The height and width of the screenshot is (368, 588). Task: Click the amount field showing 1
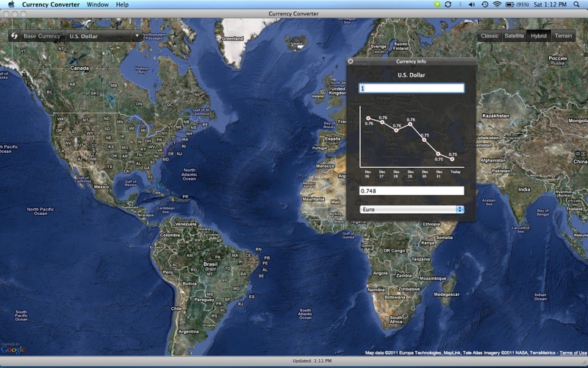pyautogui.click(x=412, y=88)
